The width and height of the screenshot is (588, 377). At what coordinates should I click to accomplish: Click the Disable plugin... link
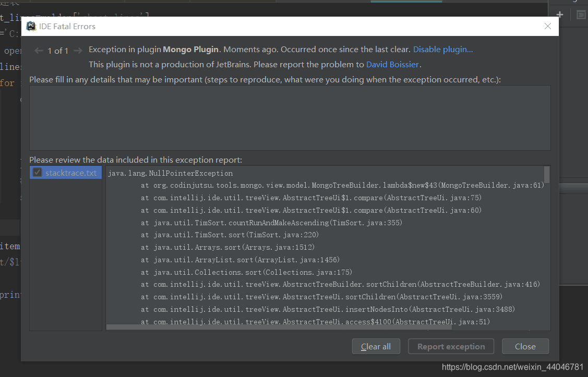[443, 50]
